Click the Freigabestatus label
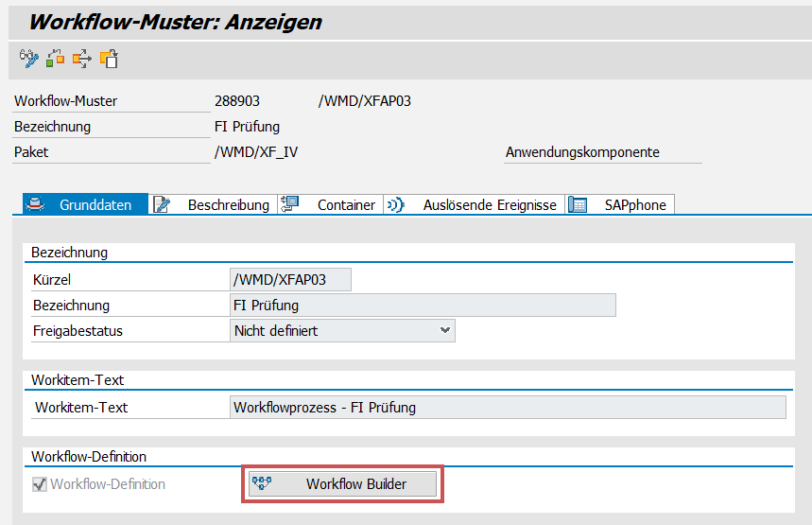 tap(78, 331)
